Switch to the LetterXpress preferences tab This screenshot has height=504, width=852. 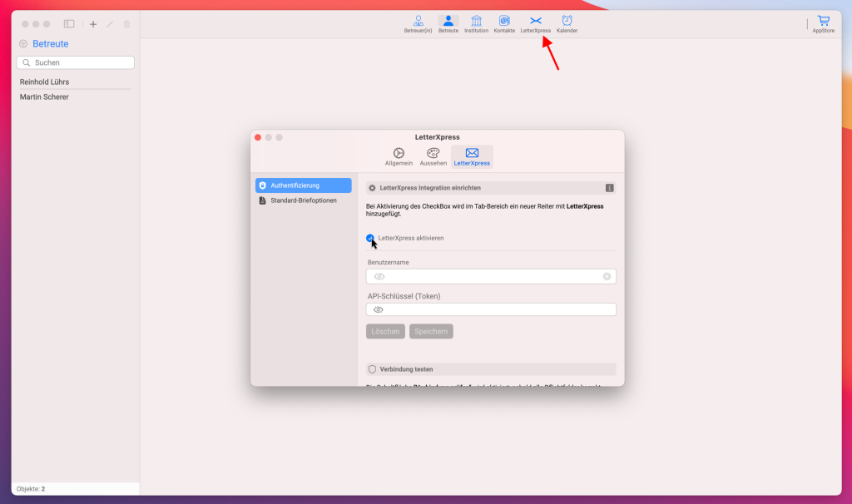coord(472,156)
